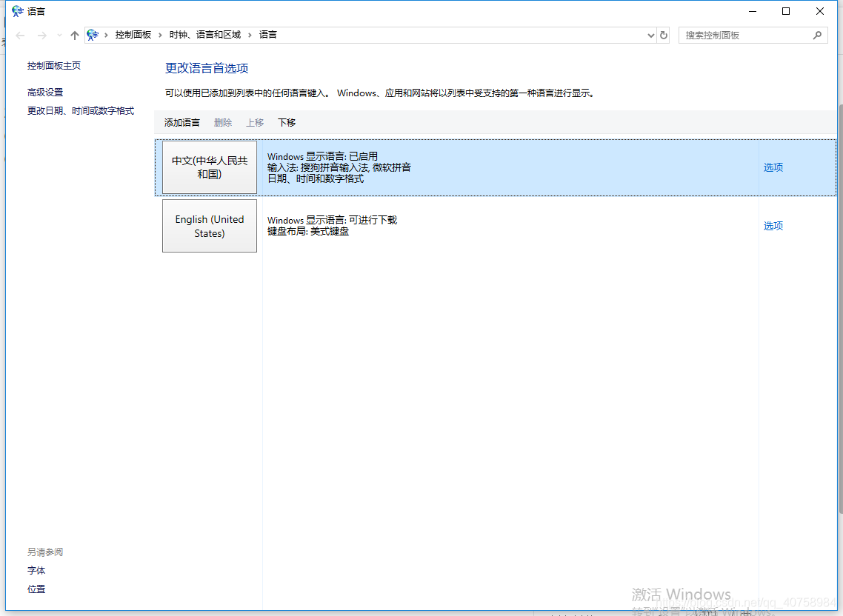843x616 pixels.
Task: Select the 中文(中华人民共和国) language tile
Action: click(210, 167)
